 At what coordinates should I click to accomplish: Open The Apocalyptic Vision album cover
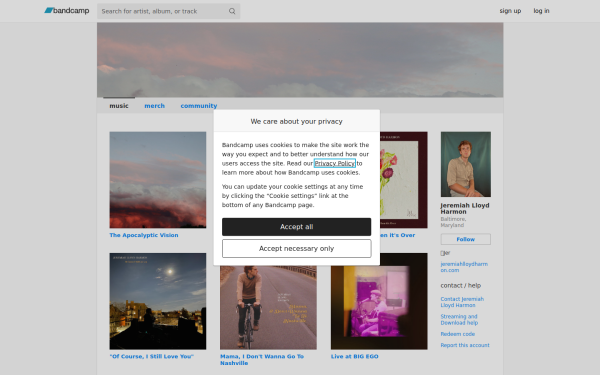(158, 180)
